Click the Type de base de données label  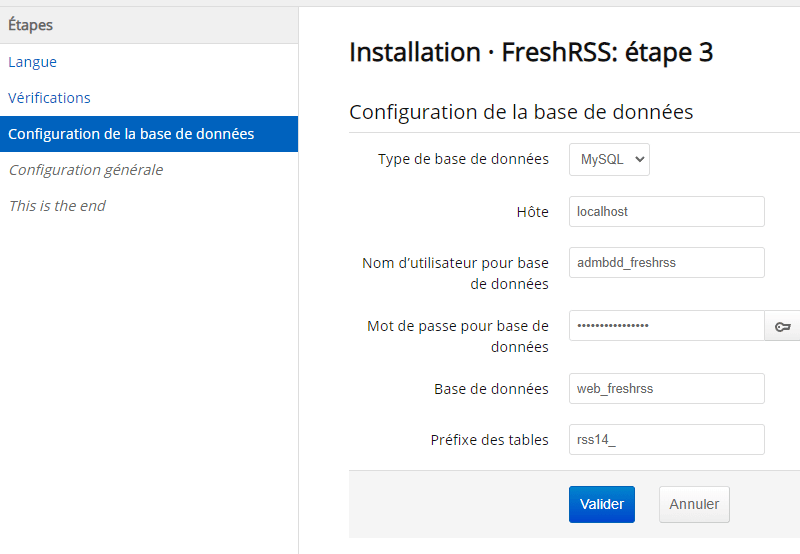point(463,159)
